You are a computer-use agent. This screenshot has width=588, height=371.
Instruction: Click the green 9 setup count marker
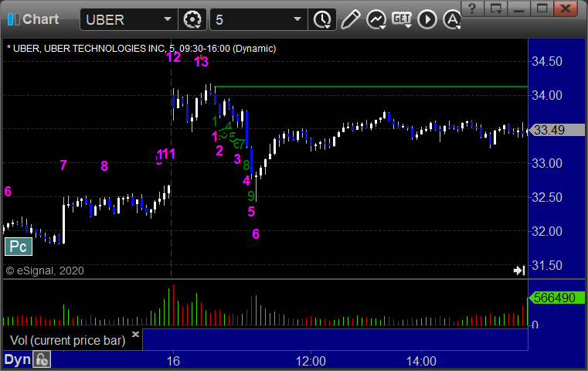click(251, 196)
